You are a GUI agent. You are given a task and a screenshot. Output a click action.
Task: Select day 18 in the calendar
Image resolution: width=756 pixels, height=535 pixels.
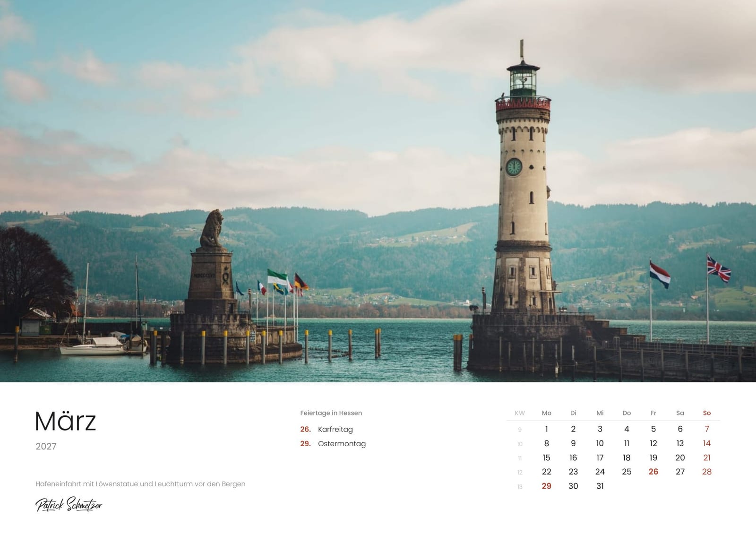[627, 457]
